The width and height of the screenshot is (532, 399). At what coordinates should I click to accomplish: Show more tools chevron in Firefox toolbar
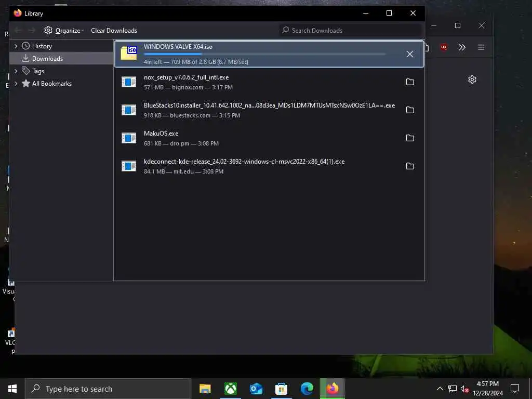462,47
